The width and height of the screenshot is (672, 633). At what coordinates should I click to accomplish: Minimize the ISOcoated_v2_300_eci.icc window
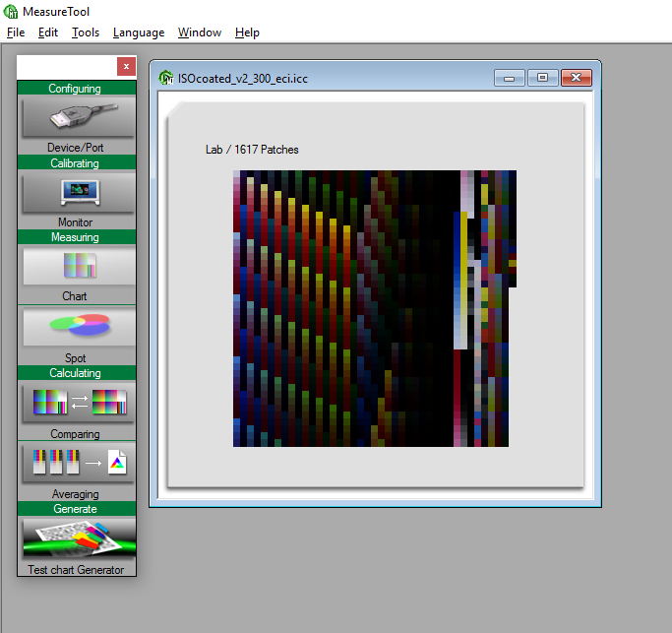[509, 78]
